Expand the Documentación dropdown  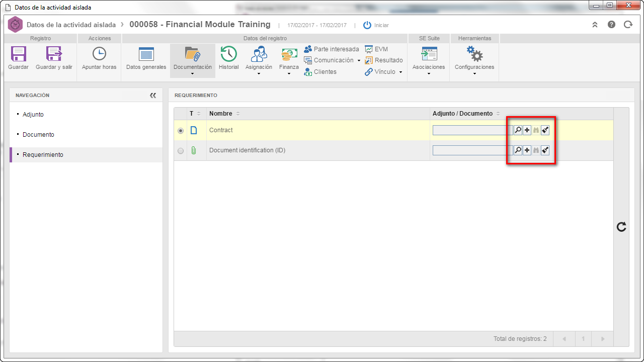(193, 74)
